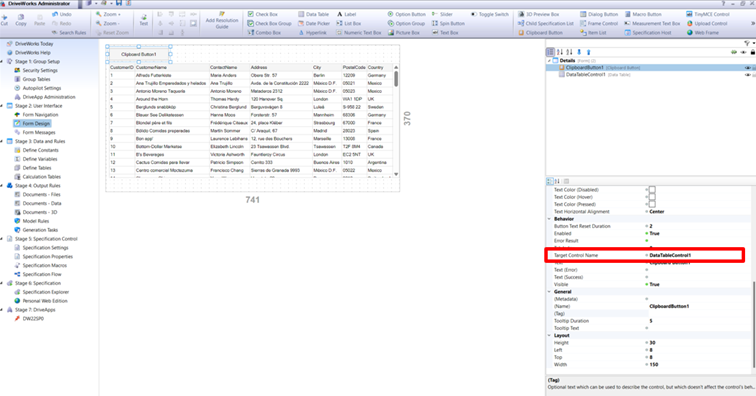This screenshot has width=756, height=396.
Task: Collapse the General property group
Action: [x=549, y=292]
